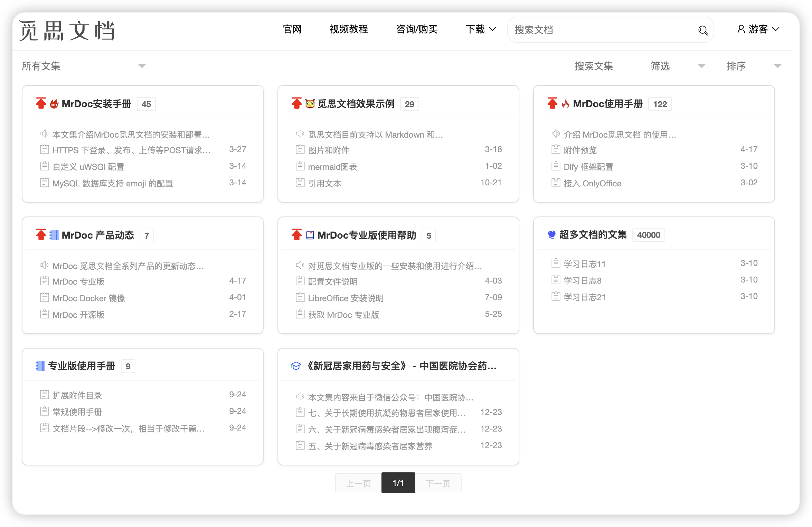Open the 专业版使用手册 collection title

click(x=82, y=366)
